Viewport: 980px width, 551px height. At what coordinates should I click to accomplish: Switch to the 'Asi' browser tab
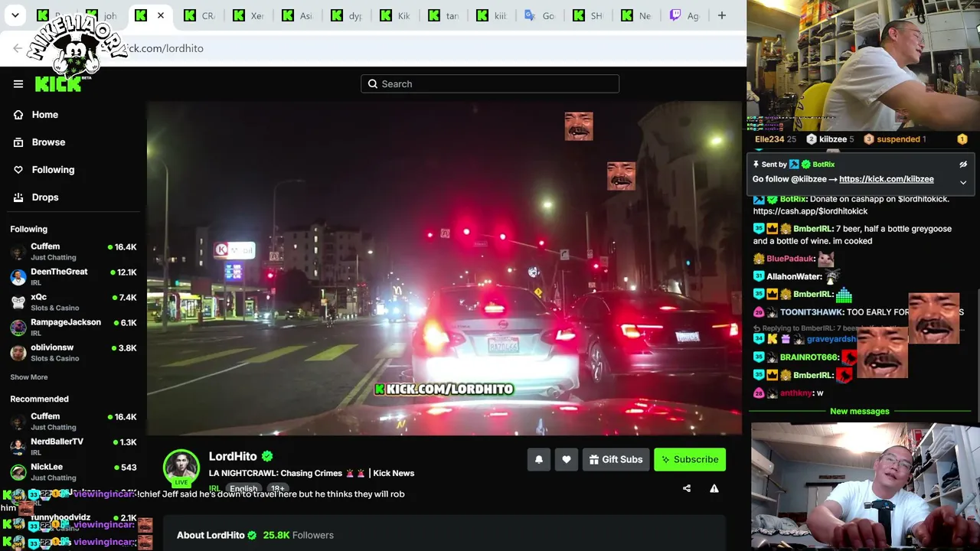(x=296, y=15)
